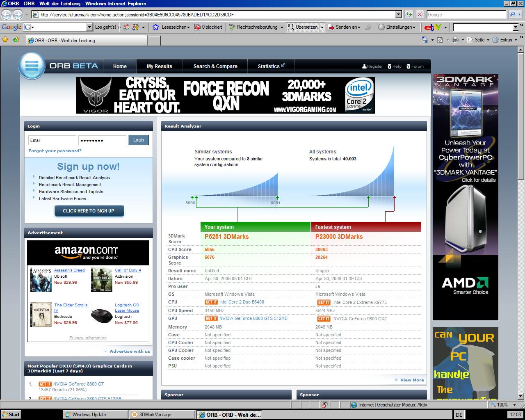The height and width of the screenshot is (420, 525).
Task: Click the RSS feeds icon
Action: 440,40
